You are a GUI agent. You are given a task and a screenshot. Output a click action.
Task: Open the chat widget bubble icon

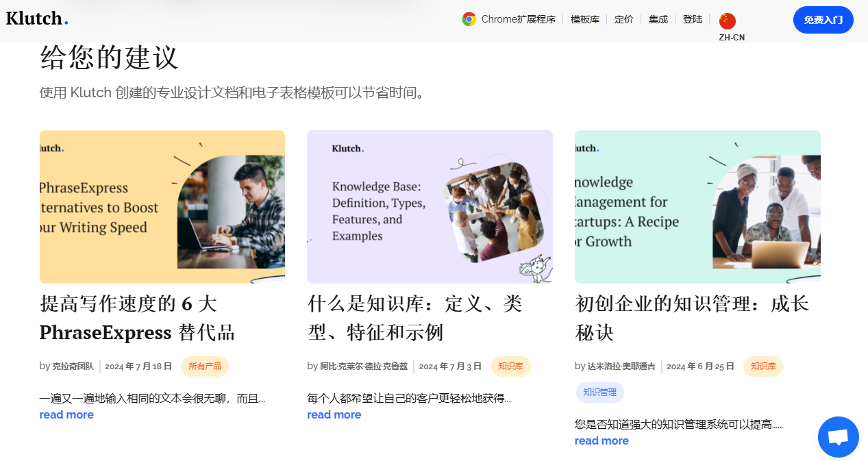tap(839, 437)
